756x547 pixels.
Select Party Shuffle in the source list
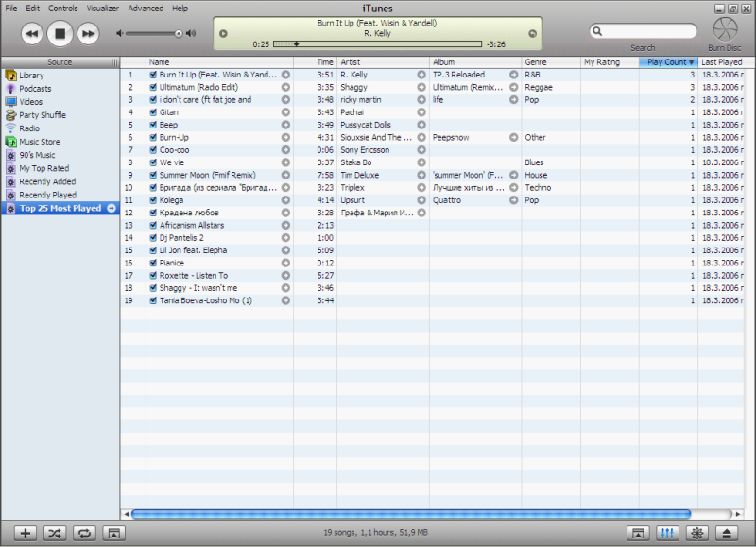point(43,115)
